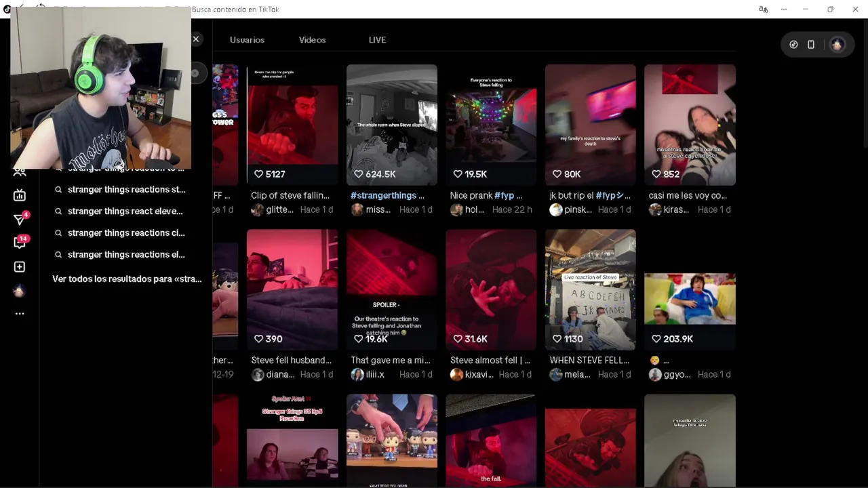Close the search panel with the X

tap(196, 39)
